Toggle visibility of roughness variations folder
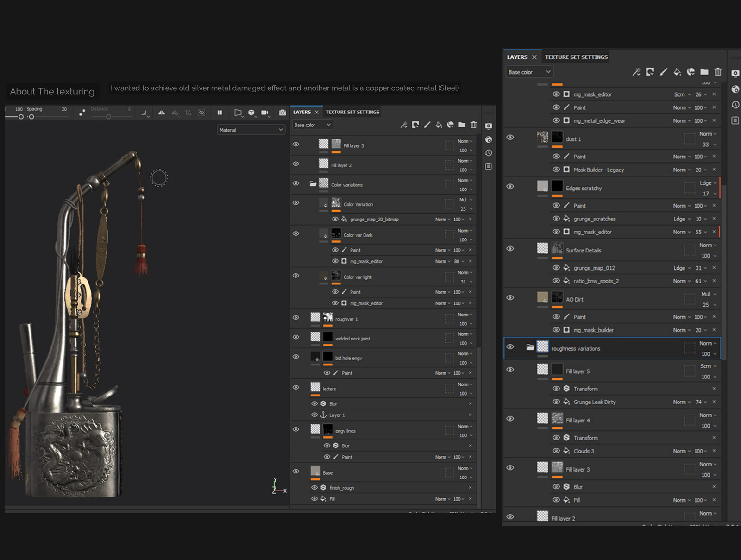The width and height of the screenshot is (741, 560). pos(510,346)
